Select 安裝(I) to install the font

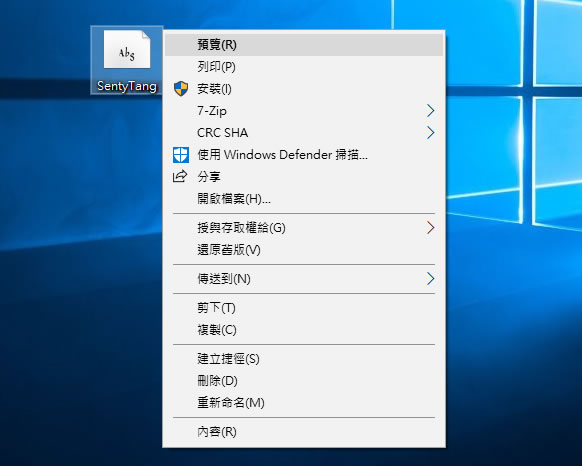pyautogui.click(x=304, y=89)
